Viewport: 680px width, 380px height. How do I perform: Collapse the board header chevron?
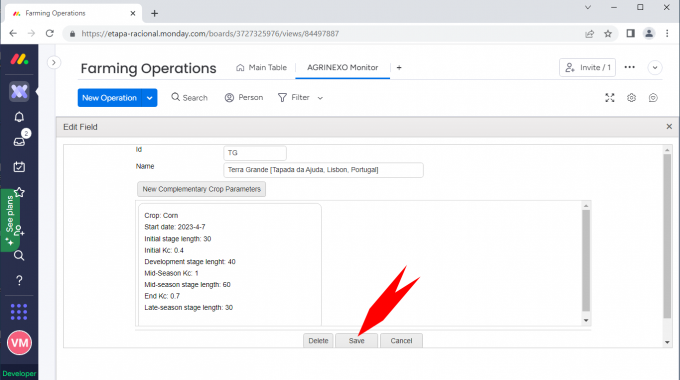pos(655,68)
